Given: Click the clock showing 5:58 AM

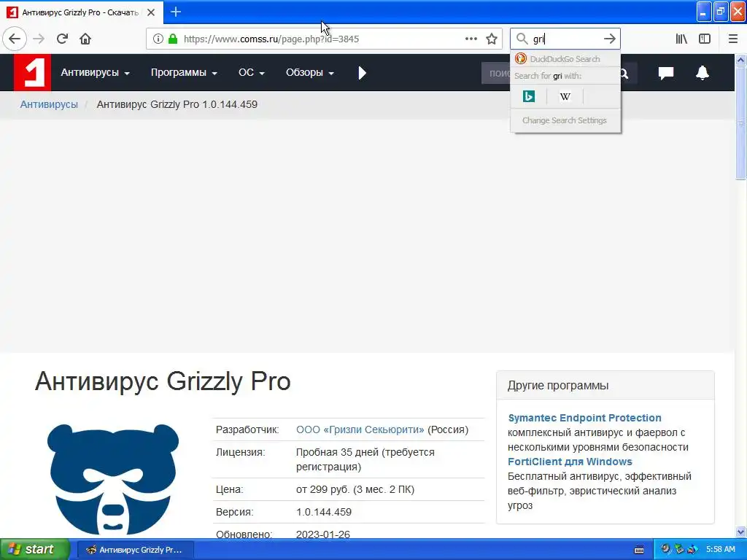Looking at the screenshot, I should [x=720, y=550].
